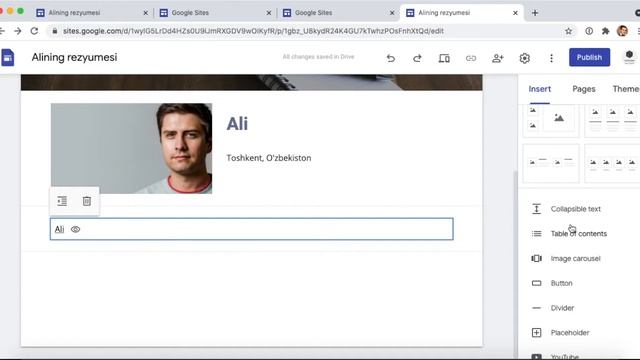
Task: Choose the four-column image layout
Action: (612, 163)
